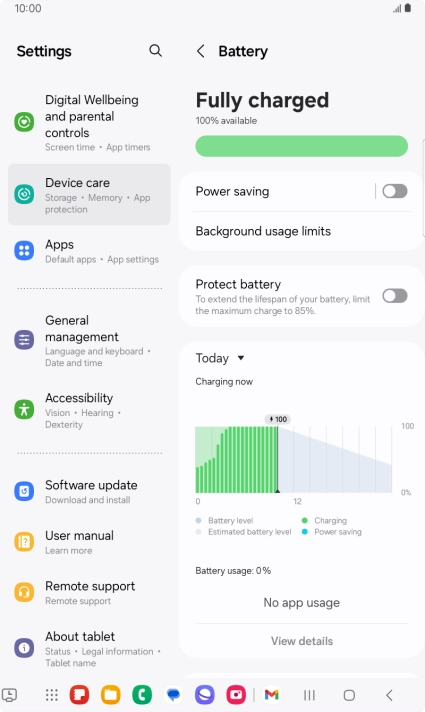425x712 pixels.
Task: Go back using Battery header arrow
Action: tap(201, 51)
